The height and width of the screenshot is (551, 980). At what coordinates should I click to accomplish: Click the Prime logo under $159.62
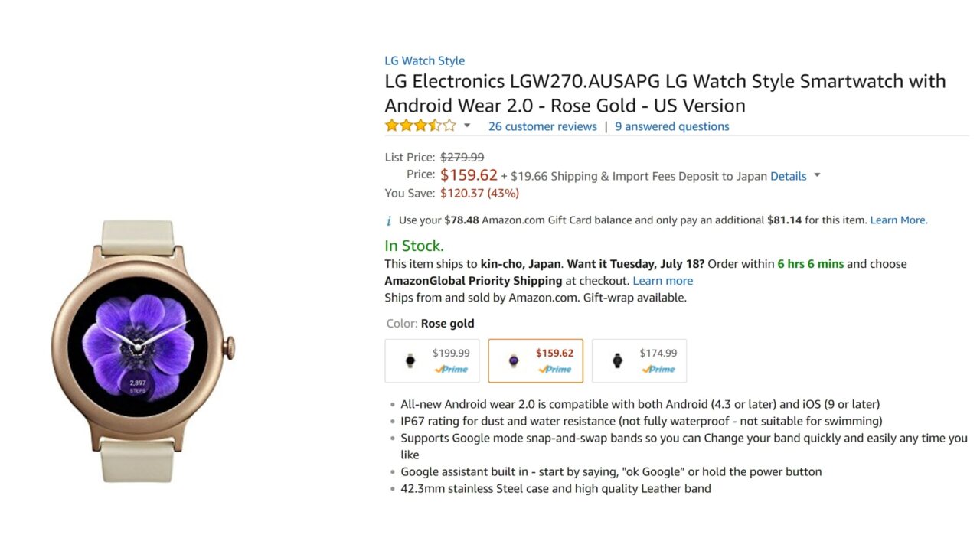[554, 369]
